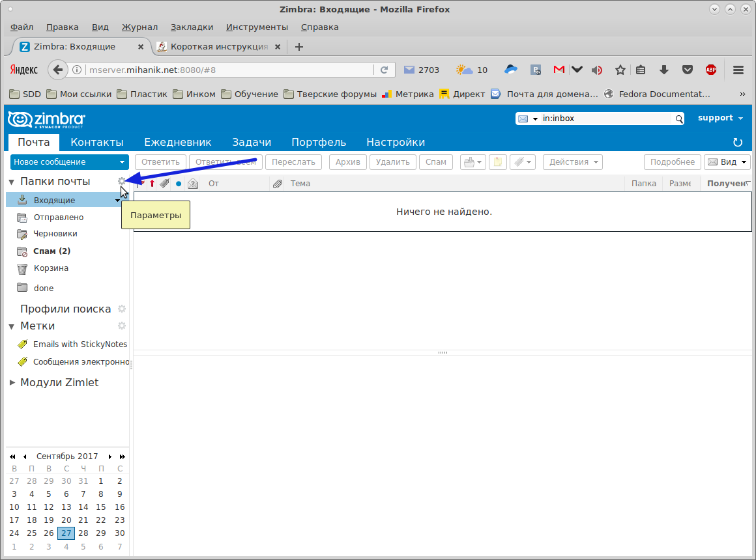Sort by the priority arrow column
756x560 pixels.
[x=152, y=184]
